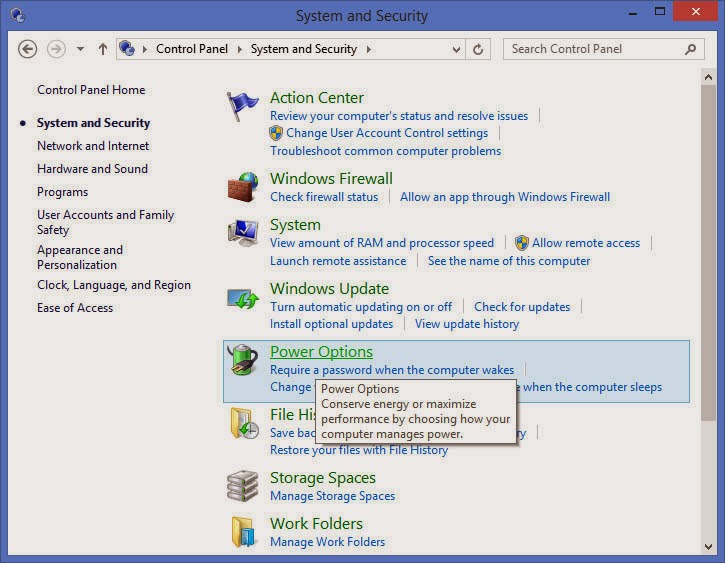Open the System heading link

point(295,225)
